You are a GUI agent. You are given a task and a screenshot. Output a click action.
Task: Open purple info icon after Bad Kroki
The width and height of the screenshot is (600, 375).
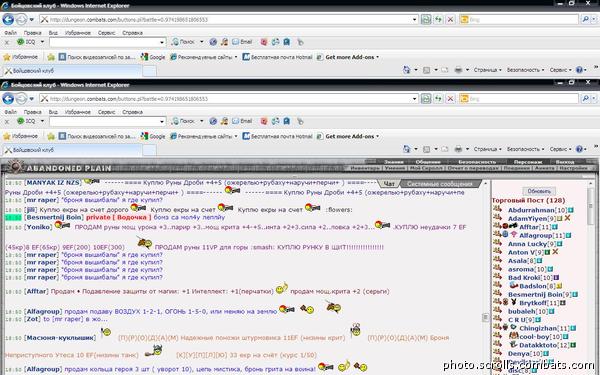tap(556, 278)
